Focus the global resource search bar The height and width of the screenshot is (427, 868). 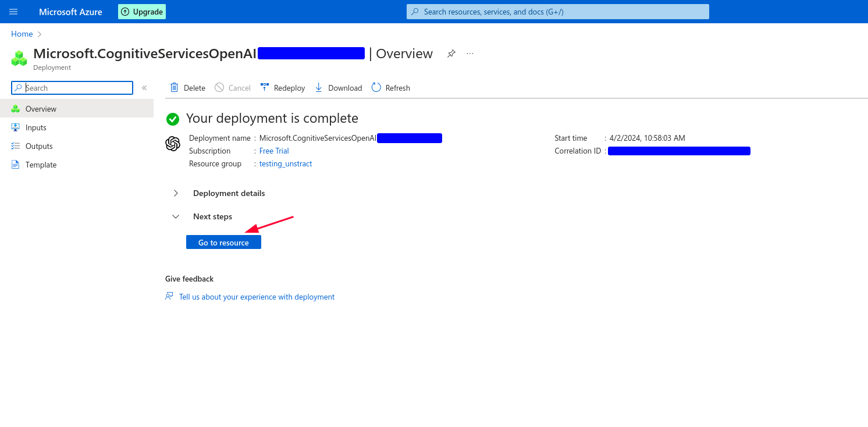point(558,12)
